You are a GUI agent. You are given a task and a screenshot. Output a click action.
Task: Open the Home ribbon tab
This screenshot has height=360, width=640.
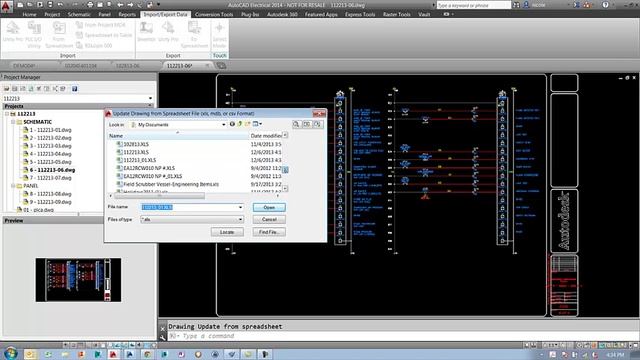point(29,14)
